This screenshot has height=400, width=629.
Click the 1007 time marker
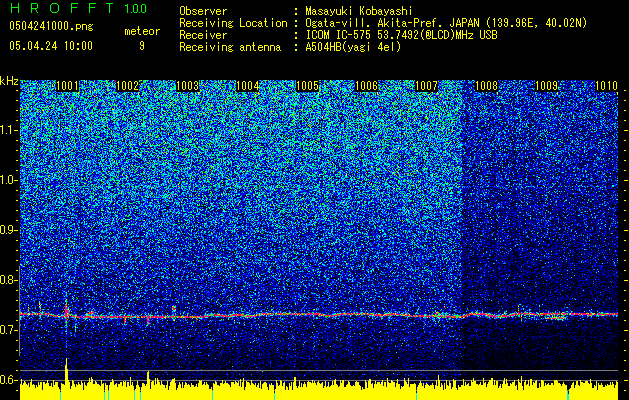(x=426, y=86)
